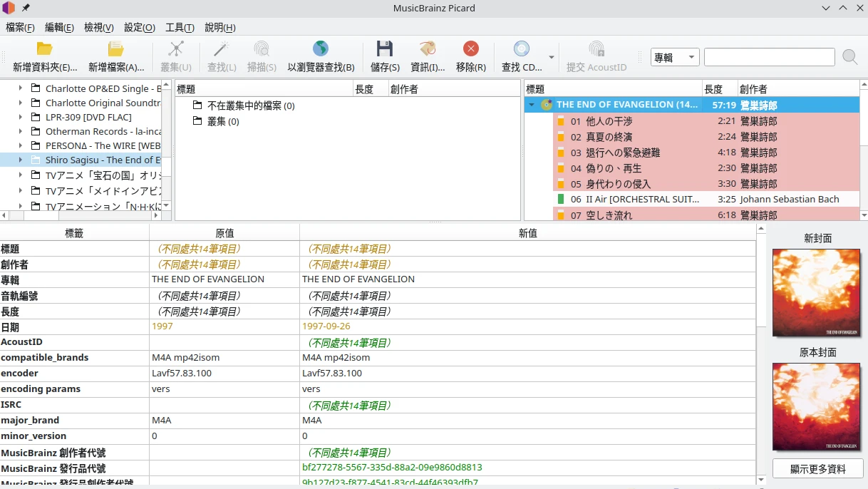Viewport: 868px width, 489px height.
Task: Click the magnifier search icon beside search box
Action: point(849,57)
